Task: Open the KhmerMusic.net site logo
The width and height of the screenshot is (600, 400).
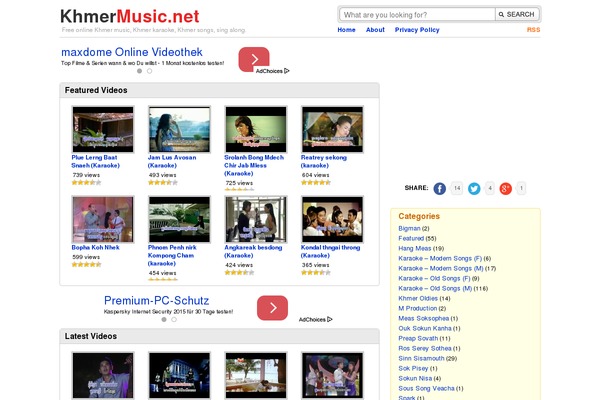Action: (130, 16)
